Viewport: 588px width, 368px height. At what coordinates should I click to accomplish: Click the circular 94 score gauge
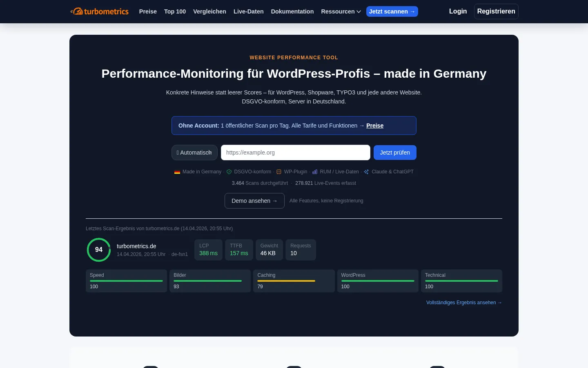click(99, 250)
